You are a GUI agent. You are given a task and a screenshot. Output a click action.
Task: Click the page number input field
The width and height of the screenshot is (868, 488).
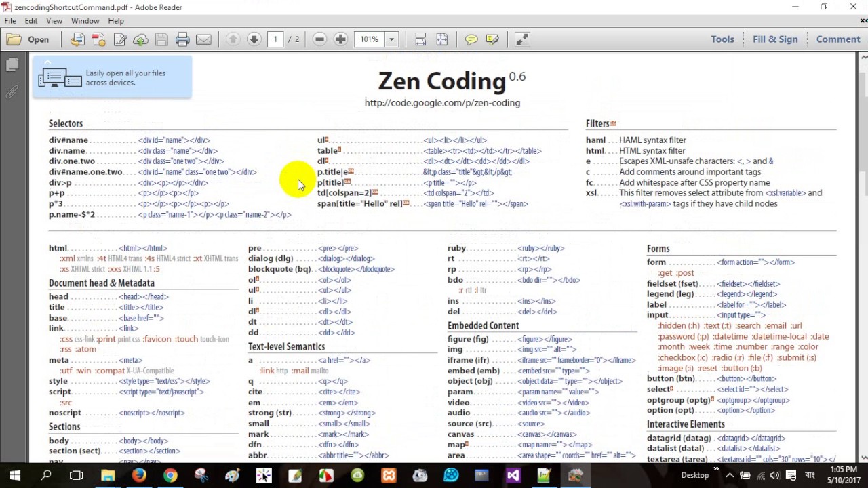(275, 39)
